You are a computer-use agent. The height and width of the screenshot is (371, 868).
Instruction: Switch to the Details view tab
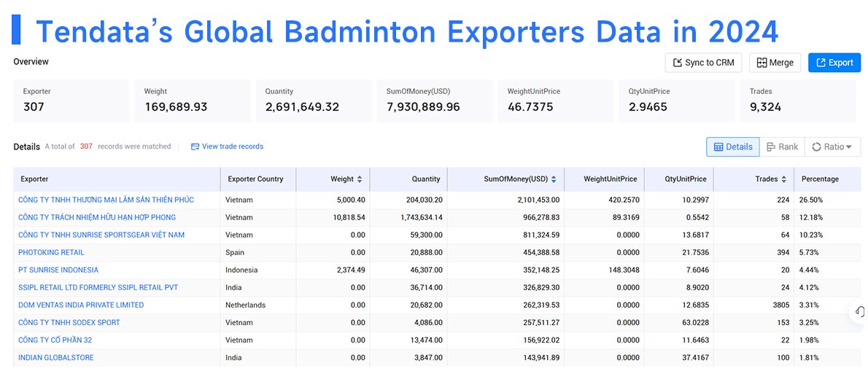[733, 147]
